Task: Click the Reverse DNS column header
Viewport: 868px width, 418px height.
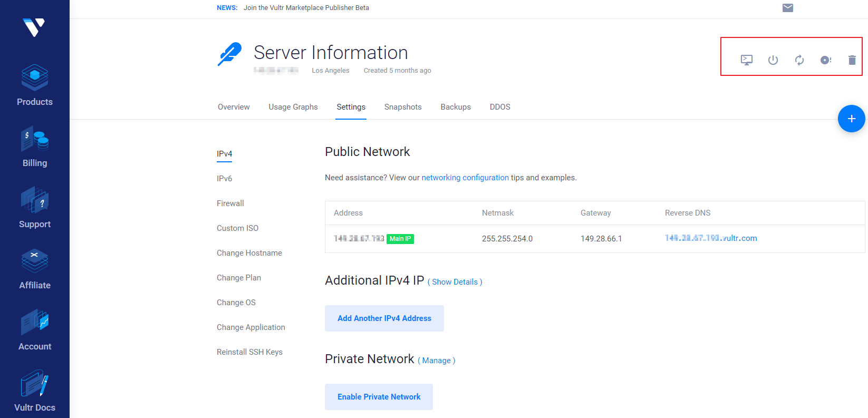Action: (688, 213)
